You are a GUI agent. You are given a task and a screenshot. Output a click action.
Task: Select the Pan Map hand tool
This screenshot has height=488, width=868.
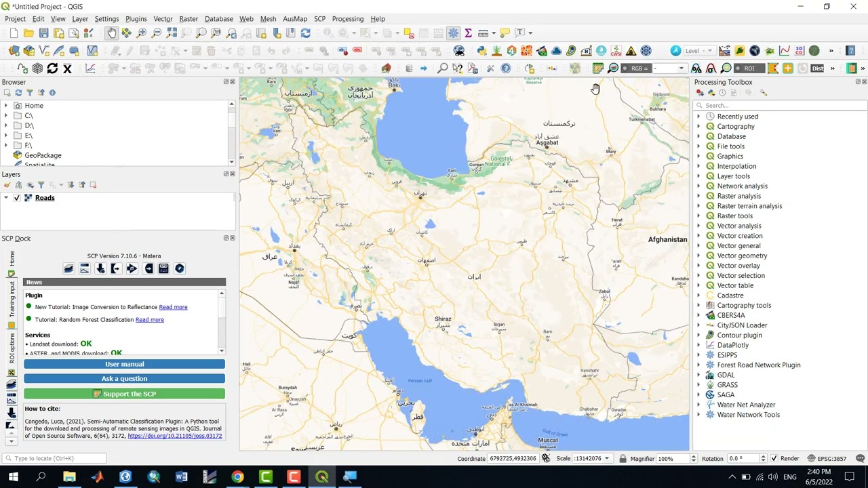(x=112, y=33)
